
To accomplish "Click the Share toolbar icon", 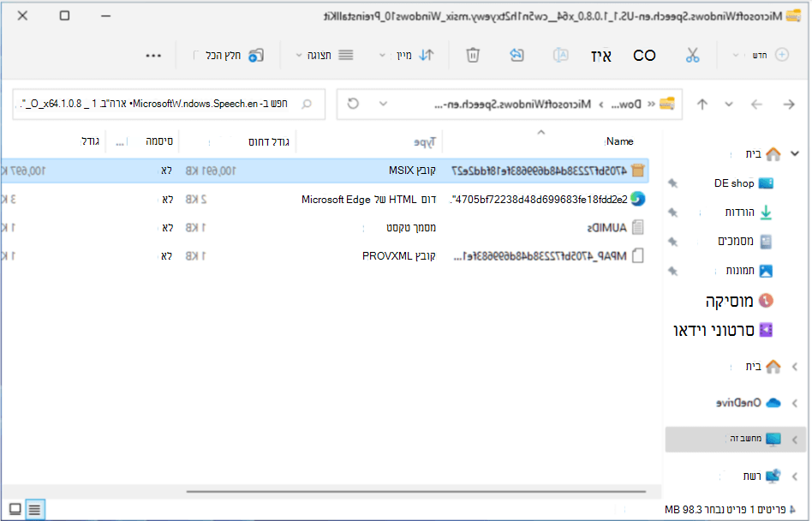I will 516,55.
